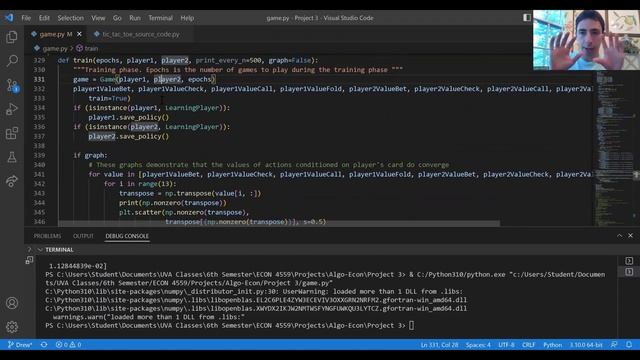Click line number 339 in gutter
This screenshot has height=360, width=640.
(39, 156)
